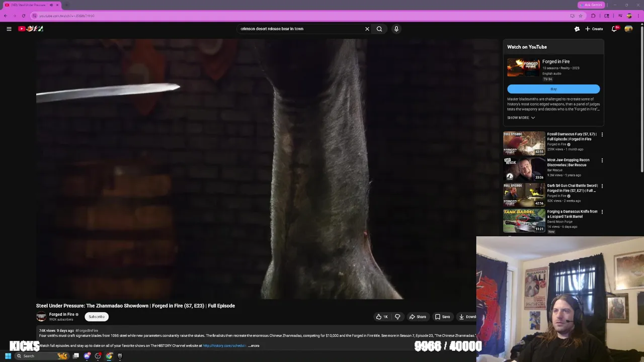Open a new browser tab
The width and height of the screenshot is (644, 362).
[x=66, y=5]
